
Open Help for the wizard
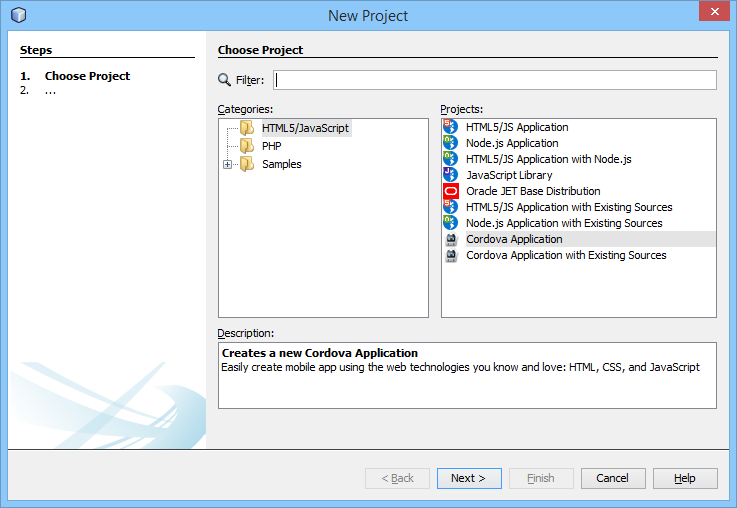(x=685, y=478)
